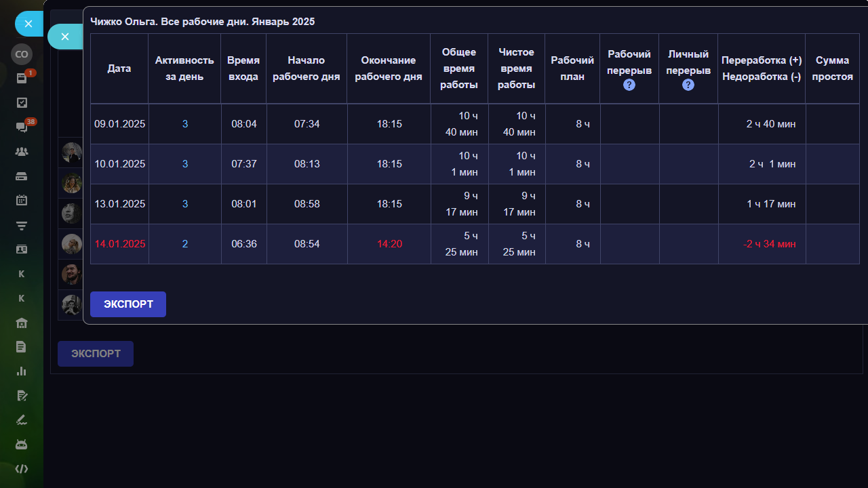This screenshot has width=868, height=488.
Task: Click the popup title Чижко Ольга. Все рабочие дни
Action: click(x=203, y=22)
